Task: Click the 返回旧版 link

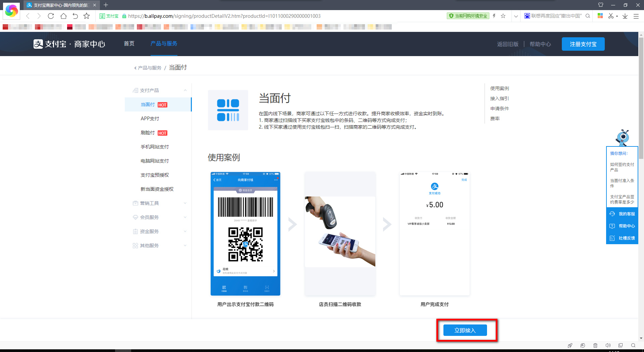Action: click(x=508, y=44)
